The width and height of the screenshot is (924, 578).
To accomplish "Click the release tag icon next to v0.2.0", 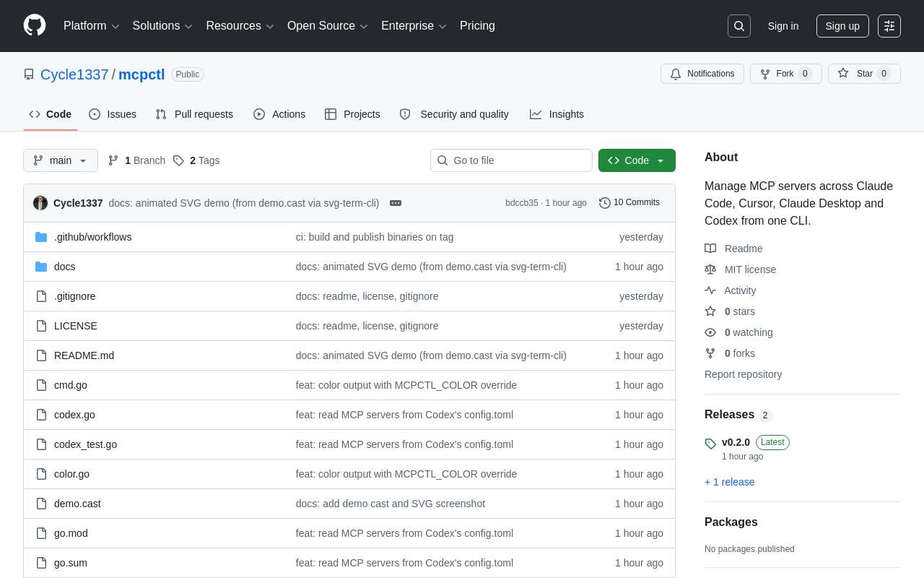I will (710, 444).
